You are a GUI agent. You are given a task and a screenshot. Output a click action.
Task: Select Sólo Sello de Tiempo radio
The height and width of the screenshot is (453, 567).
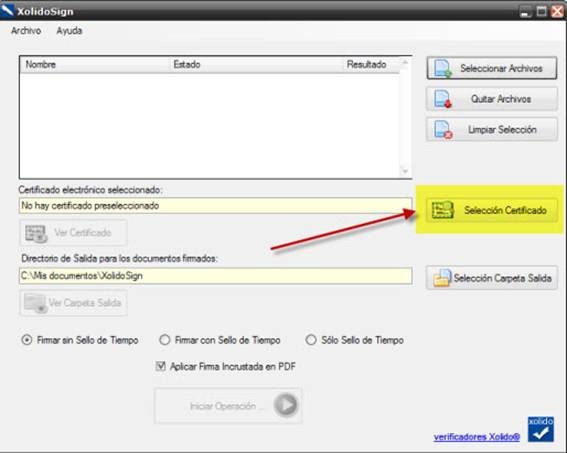[311, 340]
